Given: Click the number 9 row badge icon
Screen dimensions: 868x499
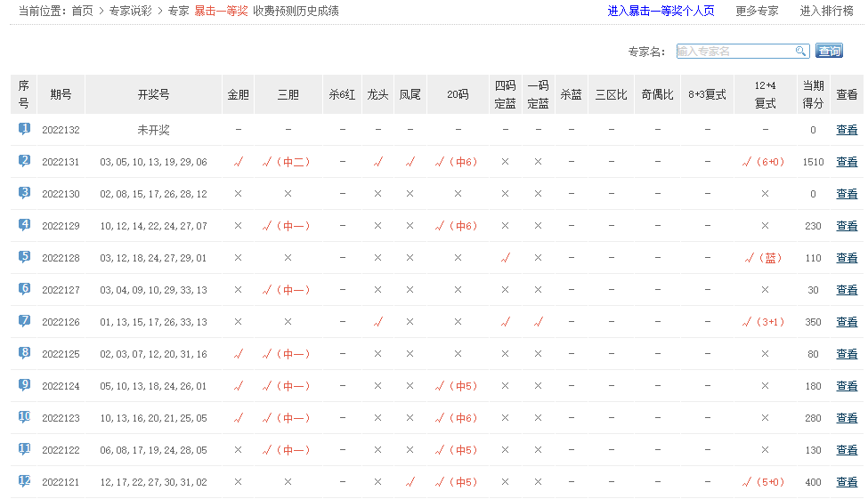Looking at the screenshot, I should coord(24,385).
